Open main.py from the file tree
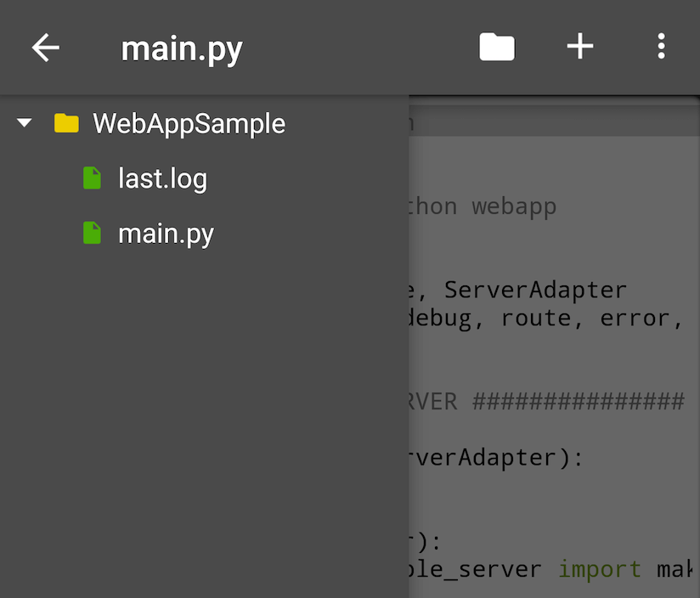Viewport: 700px width, 598px height. [x=167, y=234]
